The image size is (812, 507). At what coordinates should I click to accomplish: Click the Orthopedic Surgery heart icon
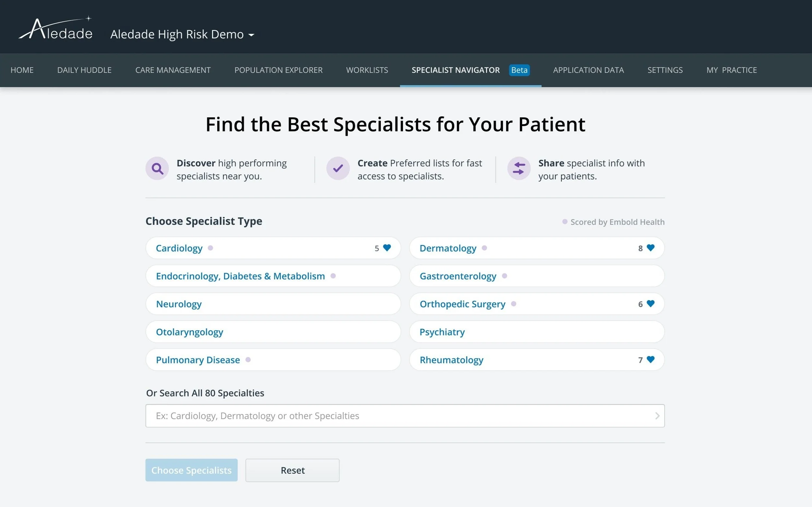650,304
